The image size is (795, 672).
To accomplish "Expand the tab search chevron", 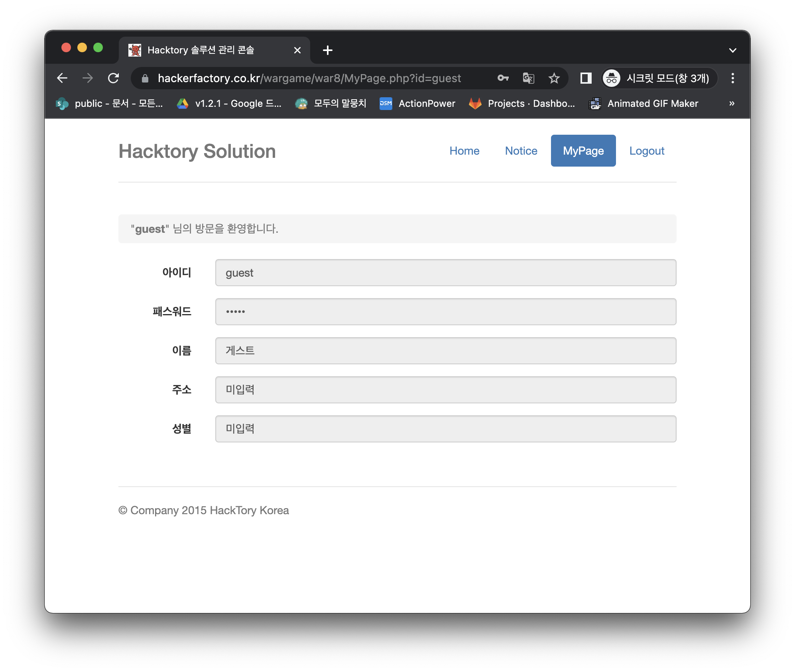I will [732, 50].
